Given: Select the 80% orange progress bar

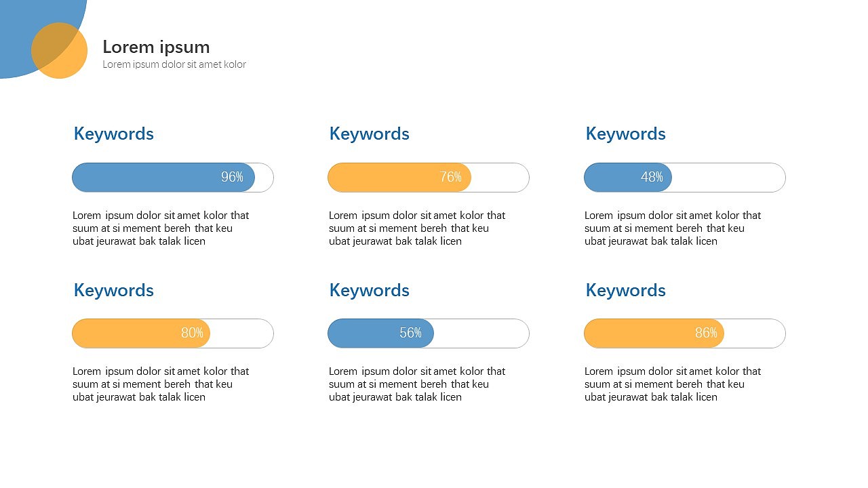Looking at the screenshot, I should [x=140, y=333].
